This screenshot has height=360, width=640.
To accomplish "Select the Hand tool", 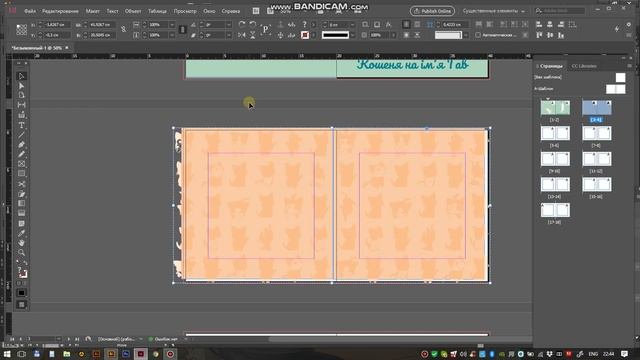I will (21, 243).
